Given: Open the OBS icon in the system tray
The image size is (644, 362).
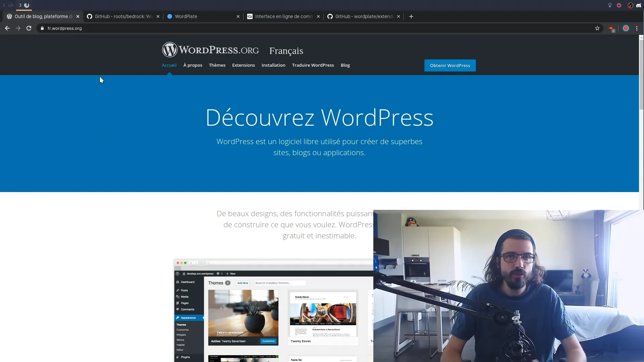Looking at the screenshot, I should (630, 5).
